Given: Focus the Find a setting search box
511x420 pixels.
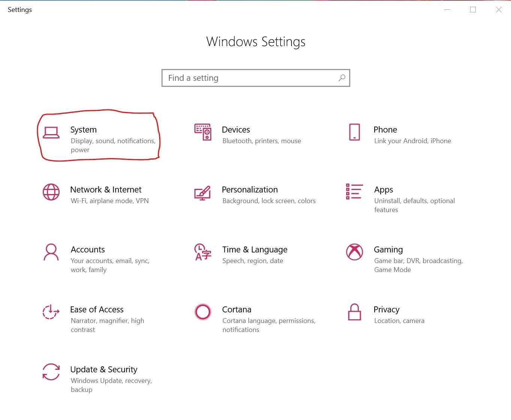Looking at the screenshot, I should (x=256, y=78).
